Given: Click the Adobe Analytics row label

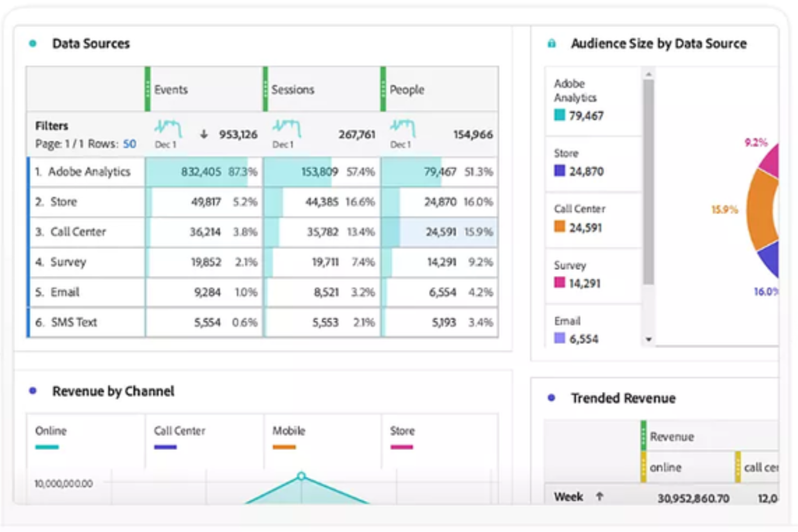Looking at the screenshot, I should pos(90,171).
